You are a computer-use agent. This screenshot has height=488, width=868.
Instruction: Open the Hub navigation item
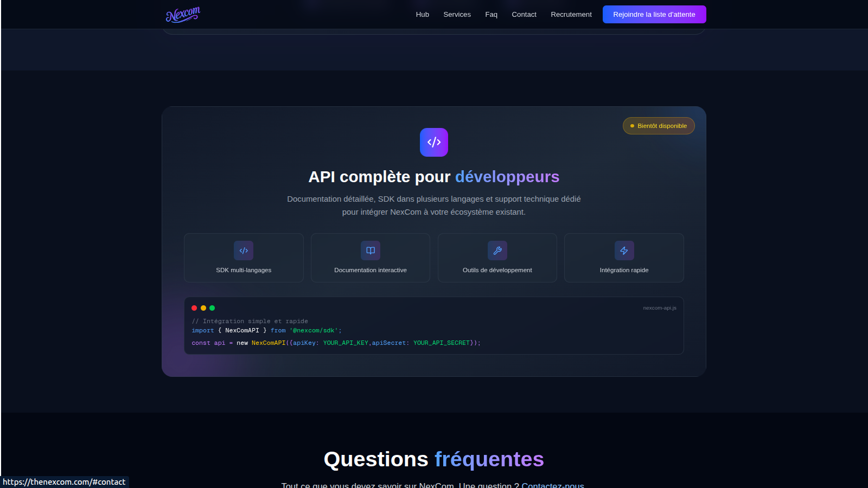click(422, 15)
